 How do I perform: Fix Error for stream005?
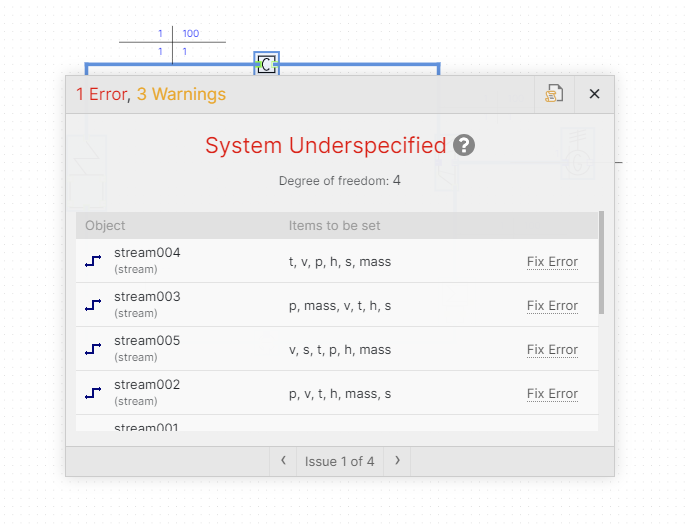[552, 350]
